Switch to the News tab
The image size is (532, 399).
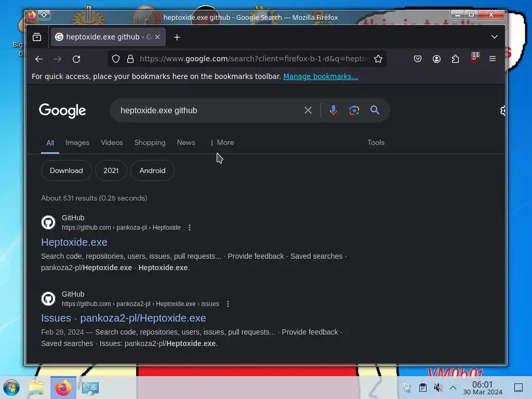click(186, 143)
